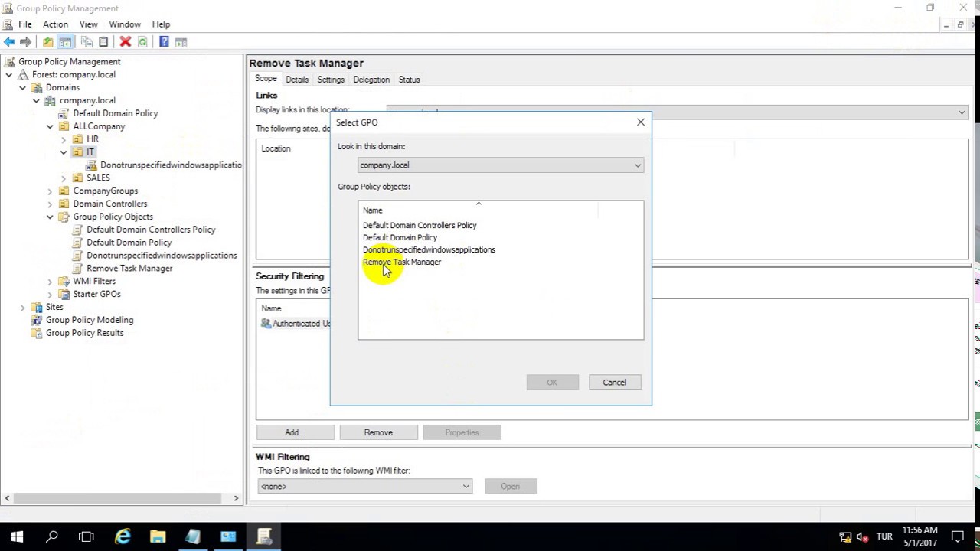The image size is (980, 551).
Task: Select 'Default Domain Controllers Policy' in GPO list
Action: [x=420, y=226]
